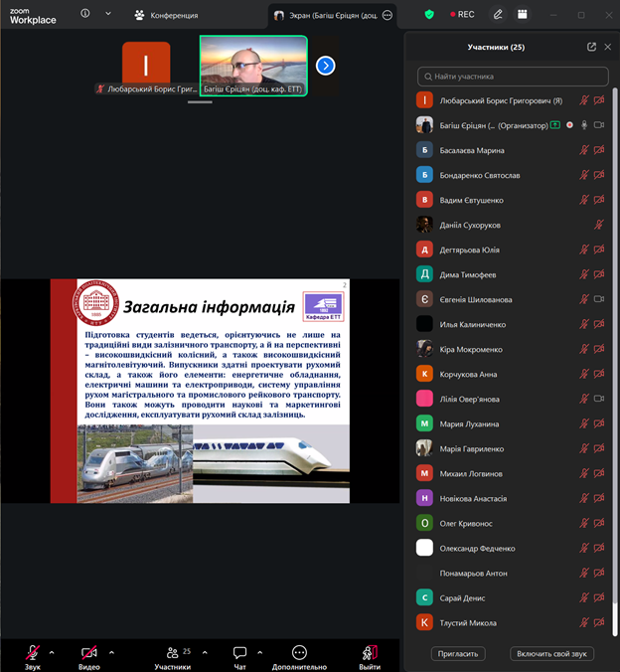Open the meeting info icon near Zoom logo
This screenshot has height=672, width=620.
(x=85, y=14)
